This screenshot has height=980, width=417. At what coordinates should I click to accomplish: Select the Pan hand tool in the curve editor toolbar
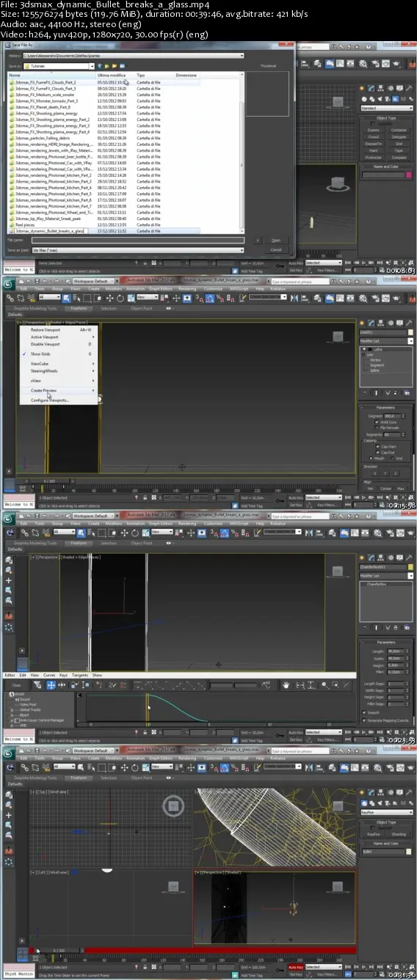(x=286, y=685)
